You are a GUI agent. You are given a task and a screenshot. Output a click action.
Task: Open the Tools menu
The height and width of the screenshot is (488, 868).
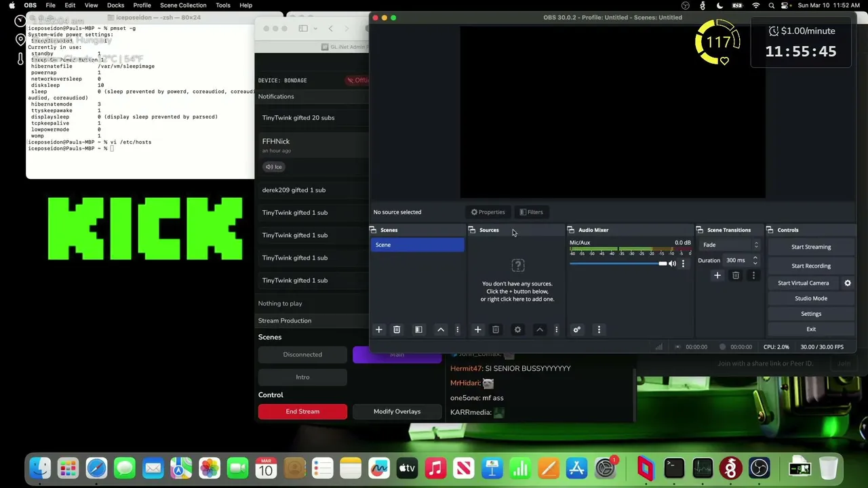[x=223, y=5]
